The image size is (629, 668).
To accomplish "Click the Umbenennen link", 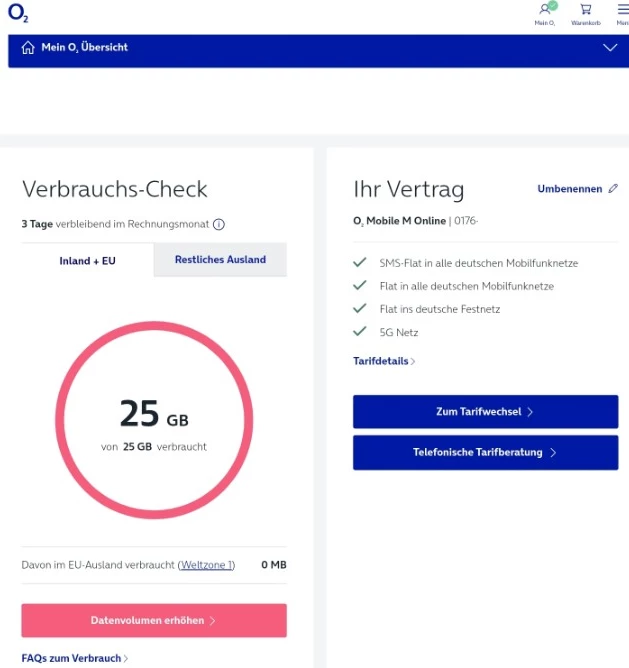I will (570, 189).
